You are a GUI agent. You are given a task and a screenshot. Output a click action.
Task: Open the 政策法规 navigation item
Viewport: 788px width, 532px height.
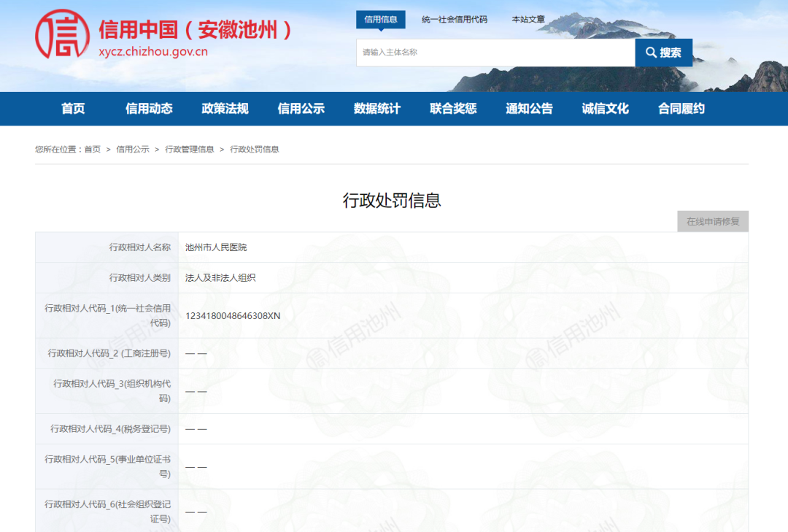pos(225,109)
